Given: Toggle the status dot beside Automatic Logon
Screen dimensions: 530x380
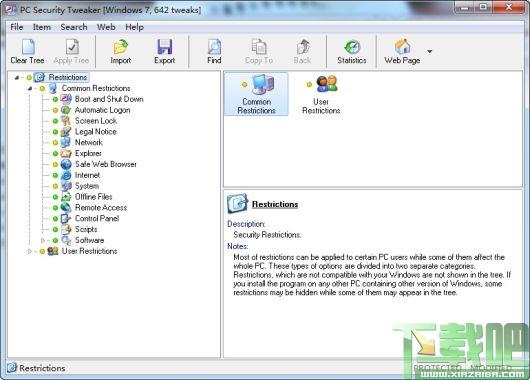Looking at the screenshot, I should point(55,110).
